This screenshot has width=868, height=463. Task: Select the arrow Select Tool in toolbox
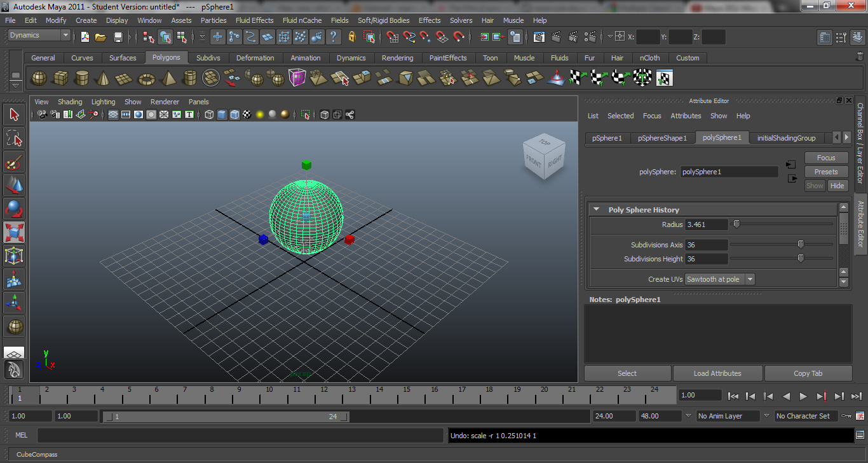pos(15,114)
